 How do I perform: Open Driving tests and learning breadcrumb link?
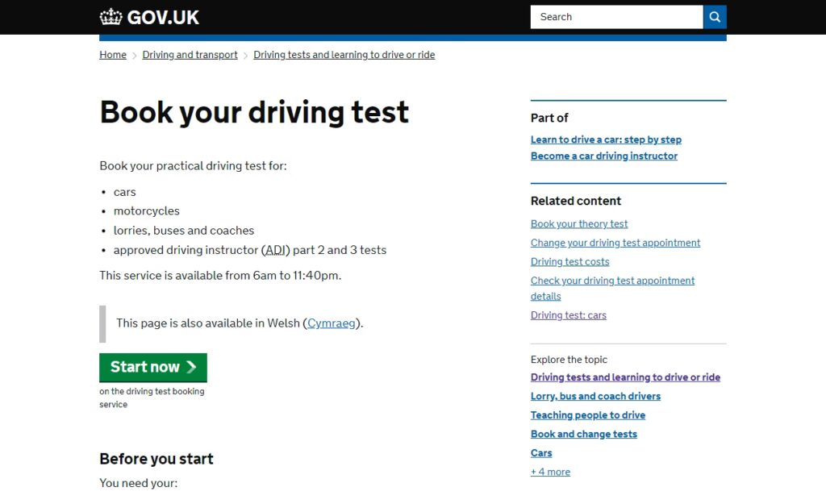point(344,55)
